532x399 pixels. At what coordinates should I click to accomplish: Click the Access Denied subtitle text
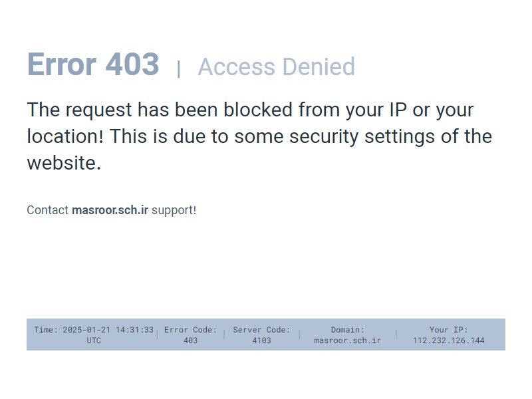[276, 66]
